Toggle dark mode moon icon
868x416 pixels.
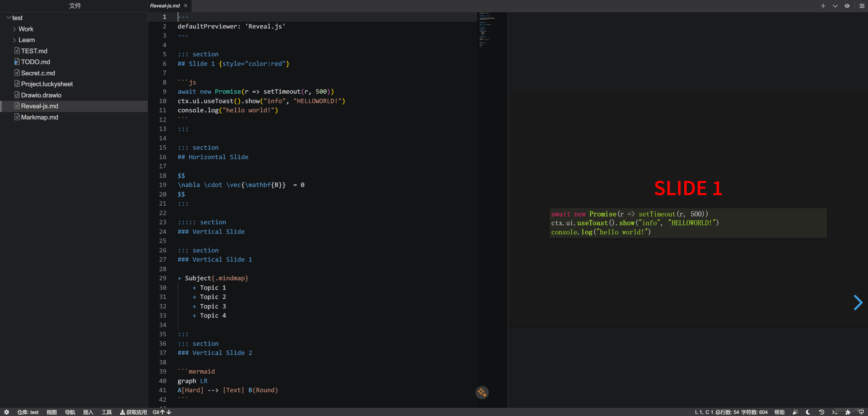click(808, 412)
